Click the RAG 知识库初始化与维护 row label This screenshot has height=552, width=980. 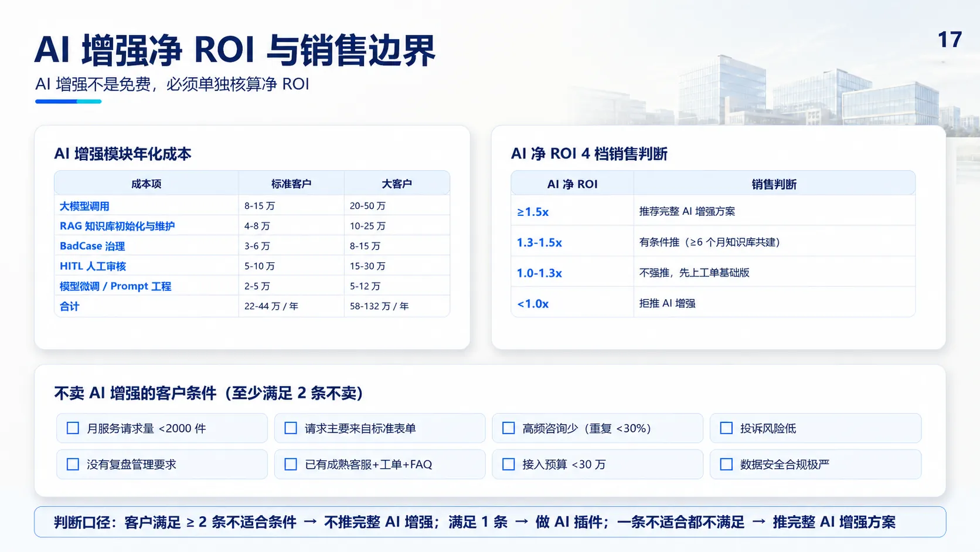coord(117,226)
